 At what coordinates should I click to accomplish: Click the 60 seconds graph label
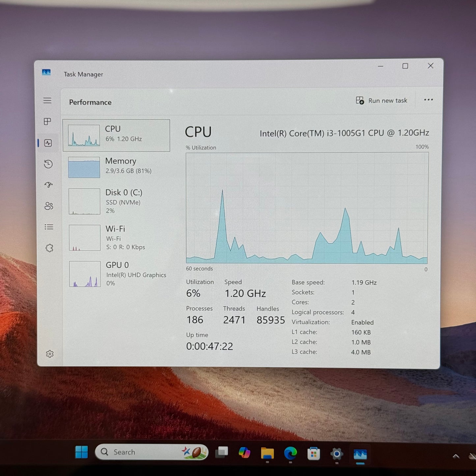point(199,268)
